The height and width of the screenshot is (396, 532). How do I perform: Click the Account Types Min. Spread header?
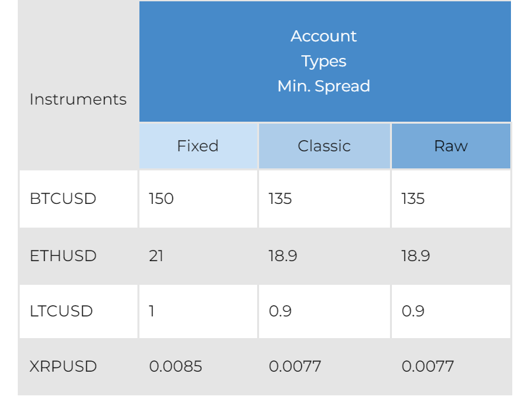(x=324, y=61)
